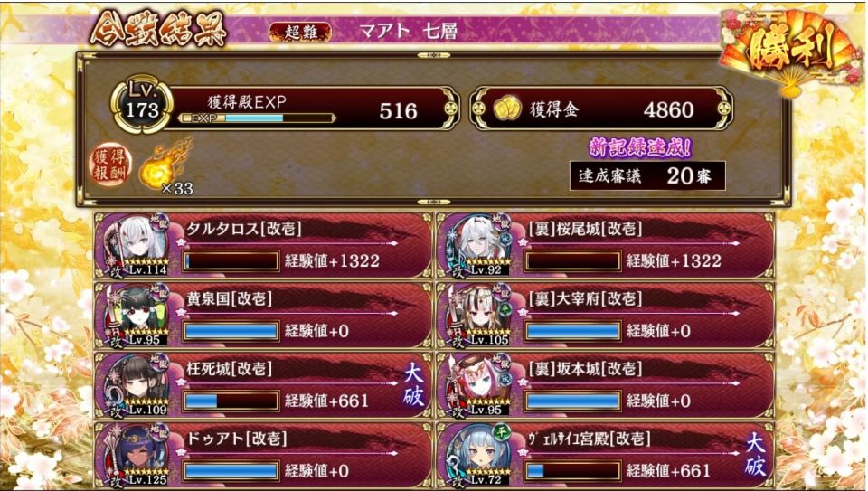The image size is (868, 491).
Task: Click the 枉死城 character portrait
Action: (x=137, y=384)
